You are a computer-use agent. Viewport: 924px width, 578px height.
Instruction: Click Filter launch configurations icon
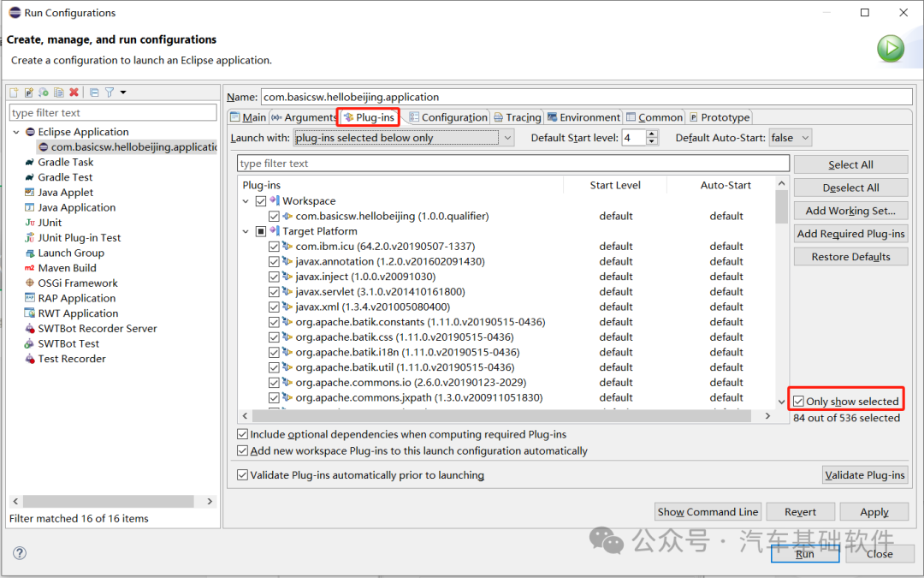click(110, 92)
